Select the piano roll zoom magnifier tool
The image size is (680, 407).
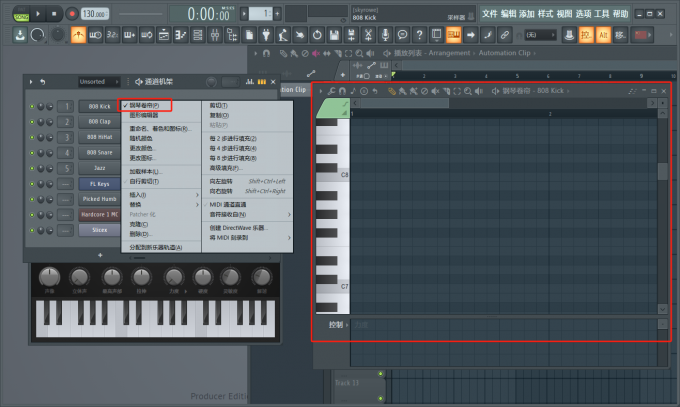click(x=468, y=91)
